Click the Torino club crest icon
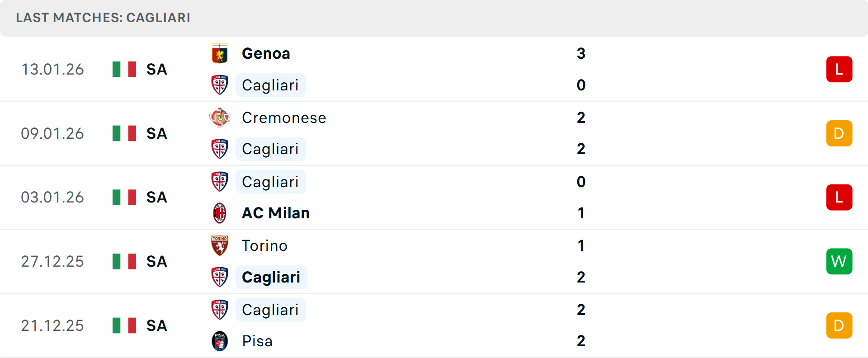The height and width of the screenshot is (358, 868). pyautogui.click(x=220, y=245)
